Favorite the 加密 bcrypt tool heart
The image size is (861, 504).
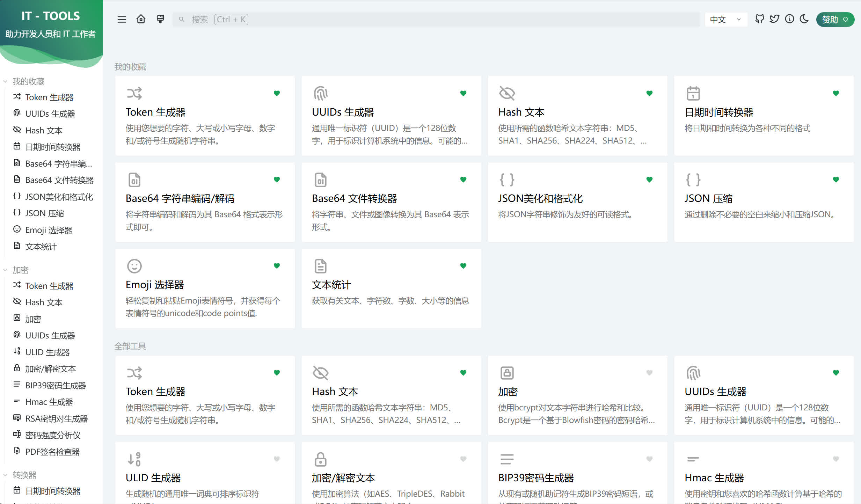point(649,373)
